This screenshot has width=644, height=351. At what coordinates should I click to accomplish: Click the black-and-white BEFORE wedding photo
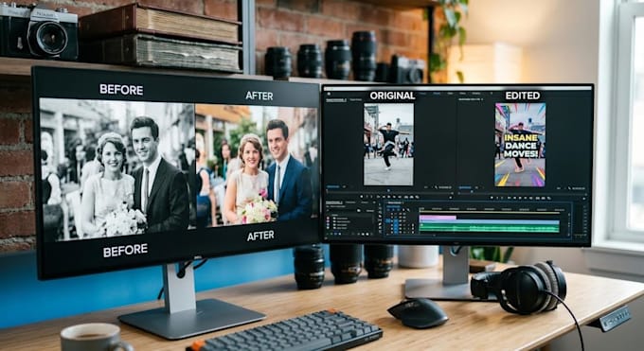pyautogui.click(x=117, y=168)
